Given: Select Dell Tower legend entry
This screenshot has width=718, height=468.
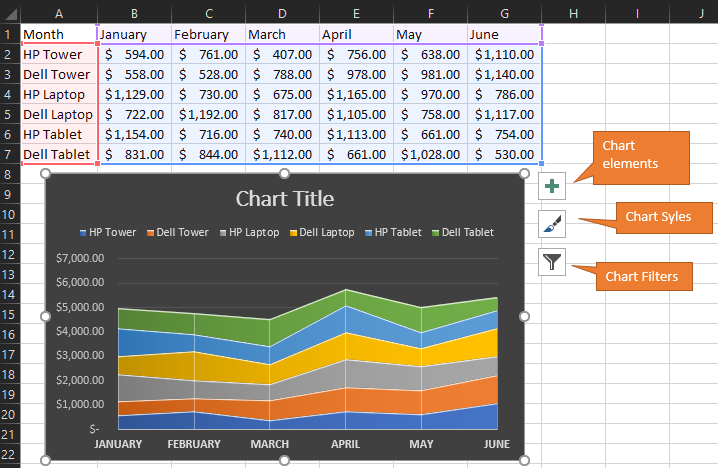Looking at the screenshot, I should coord(178,232).
